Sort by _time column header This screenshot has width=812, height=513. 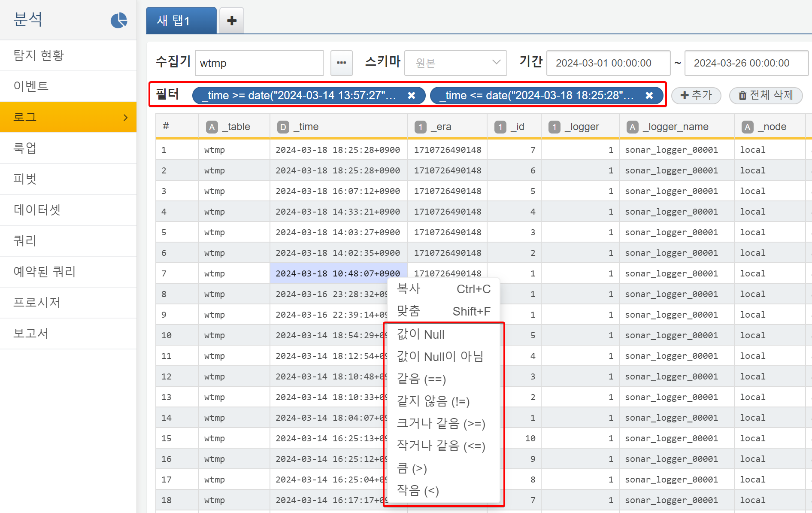pos(339,127)
